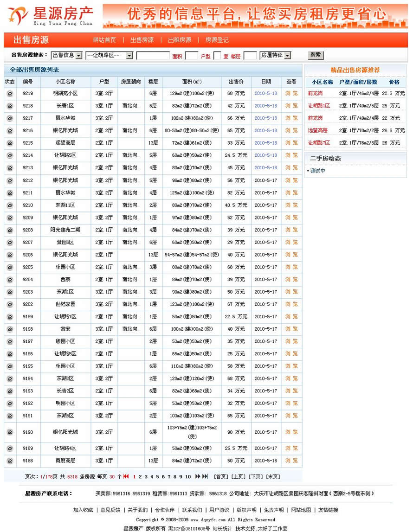
Task: Click the 面积 area input field
Action: click(x=191, y=56)
